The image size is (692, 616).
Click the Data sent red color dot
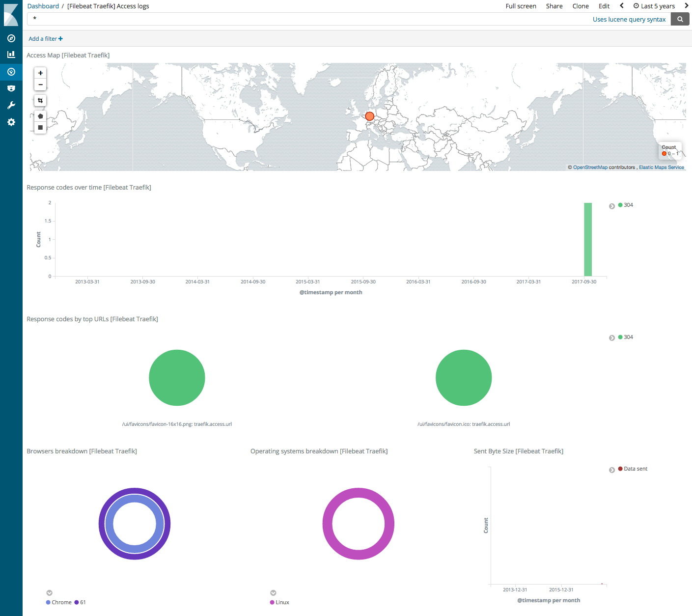pos(620,469)
